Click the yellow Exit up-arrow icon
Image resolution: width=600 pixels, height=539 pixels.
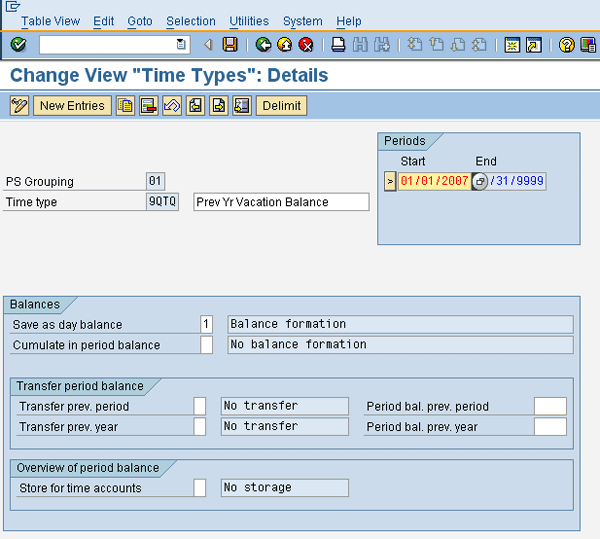tap(284, 45)
